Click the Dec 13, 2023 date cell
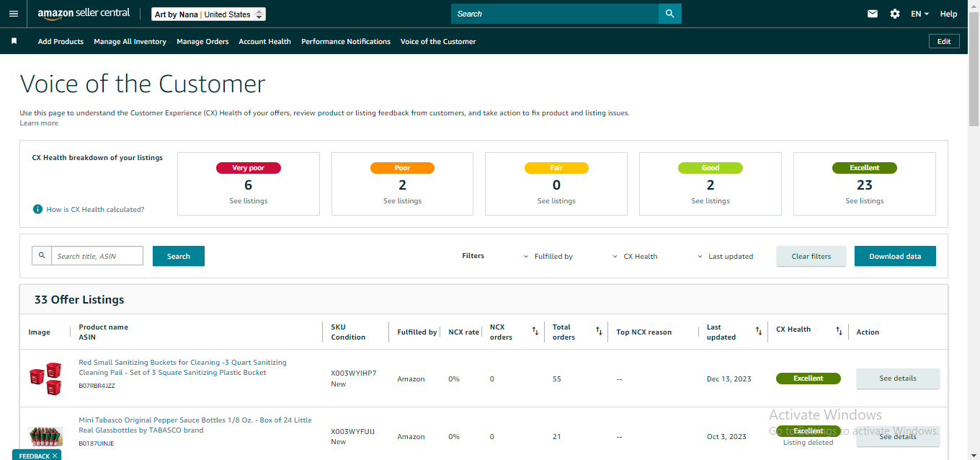Viewport: 980px width, 460px height. pos(729,379)
